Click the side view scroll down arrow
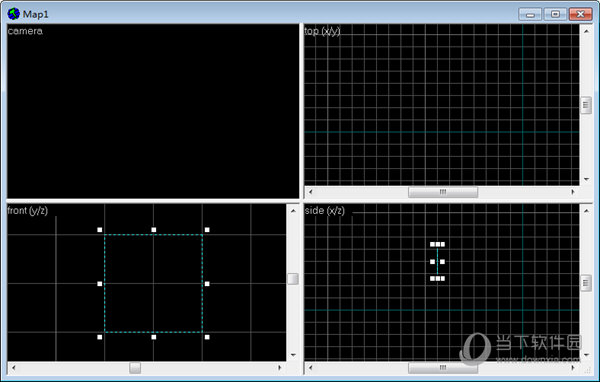This screenshot has height=382, width=600. click(x=586, y=355)
